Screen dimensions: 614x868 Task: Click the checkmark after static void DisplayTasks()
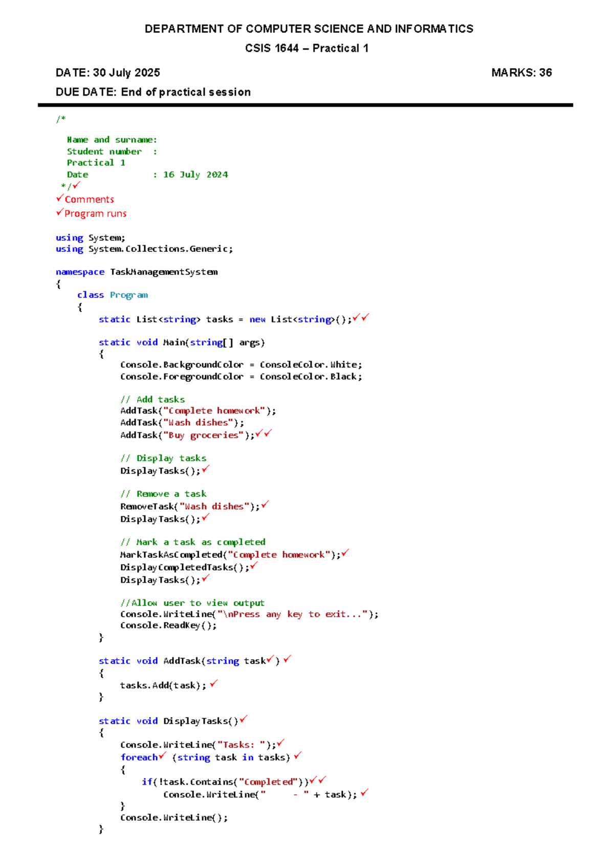point(244,720)
